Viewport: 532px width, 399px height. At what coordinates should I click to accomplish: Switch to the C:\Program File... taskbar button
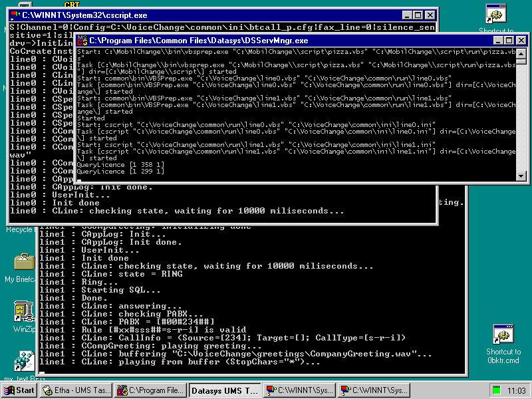(x=151, y=390)
